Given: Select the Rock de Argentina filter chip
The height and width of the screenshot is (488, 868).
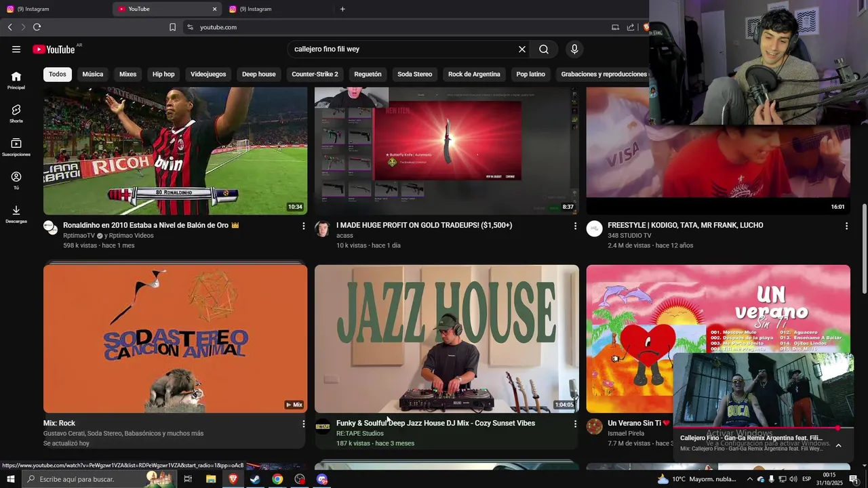Looking at the screenshot, I should [474, 74].
